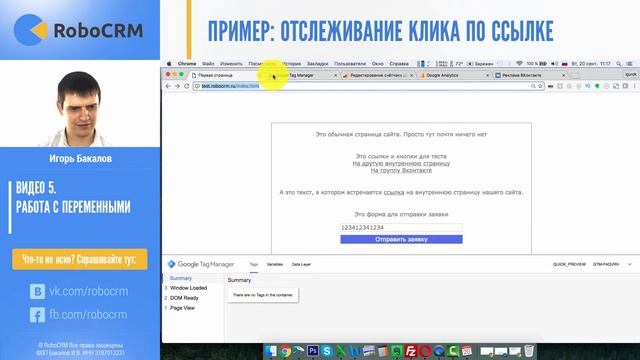Open Data Layer tab in Tag Manager debug
This screenshot has height=360, width=640.
point(301,264)
